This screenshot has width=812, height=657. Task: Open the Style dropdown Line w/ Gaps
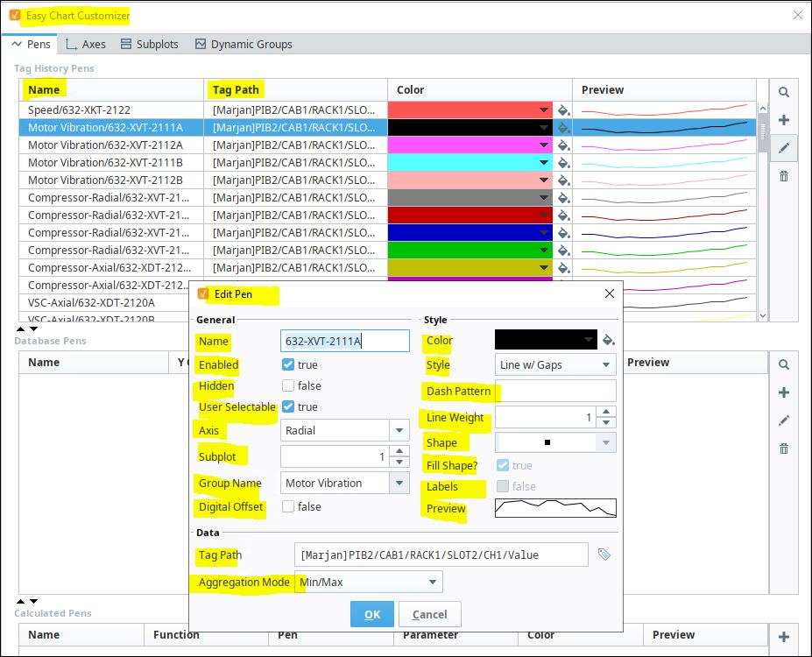pos(555,364)
